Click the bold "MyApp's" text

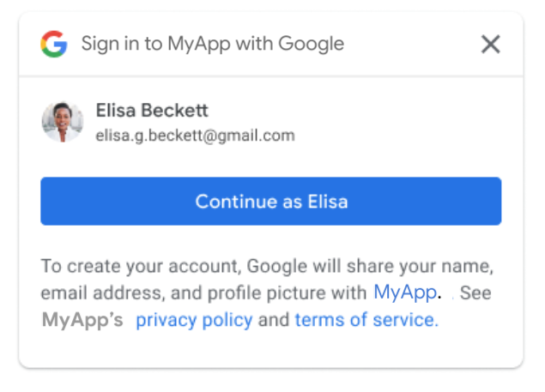tap(82, 320)
